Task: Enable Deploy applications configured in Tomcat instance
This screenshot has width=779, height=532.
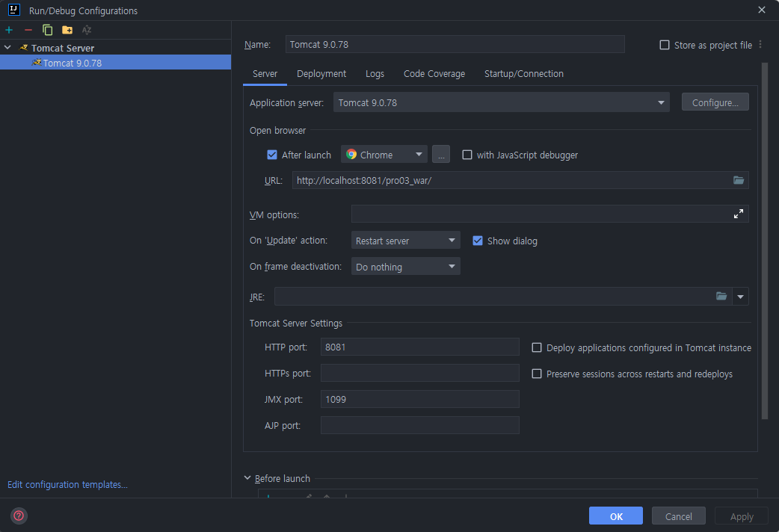Action: pos(537,347)
